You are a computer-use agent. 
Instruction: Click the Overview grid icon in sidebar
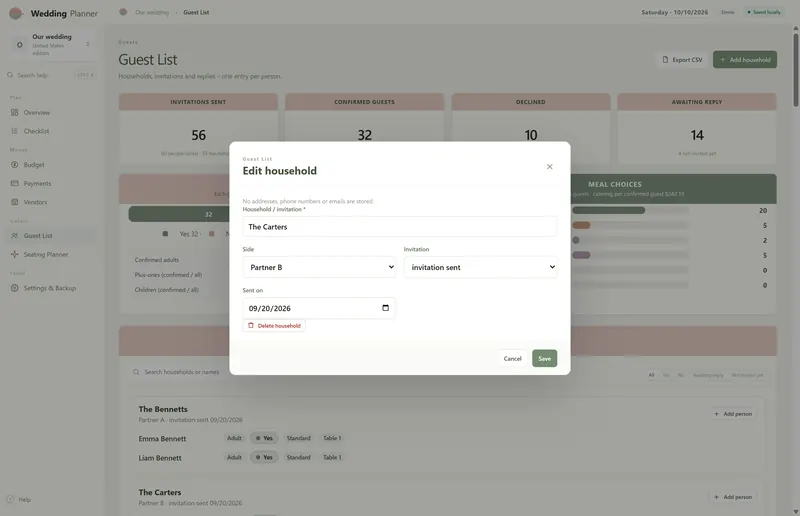(x=14, y=112)
